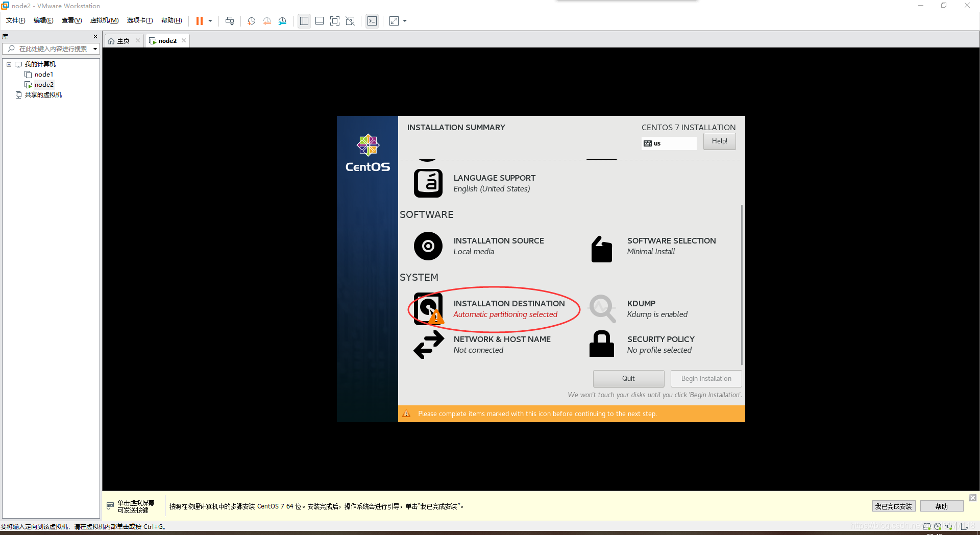Screen dimensions: 980x535
Task: Click the Help! button in installer
Action: click(x=720, y=141)
